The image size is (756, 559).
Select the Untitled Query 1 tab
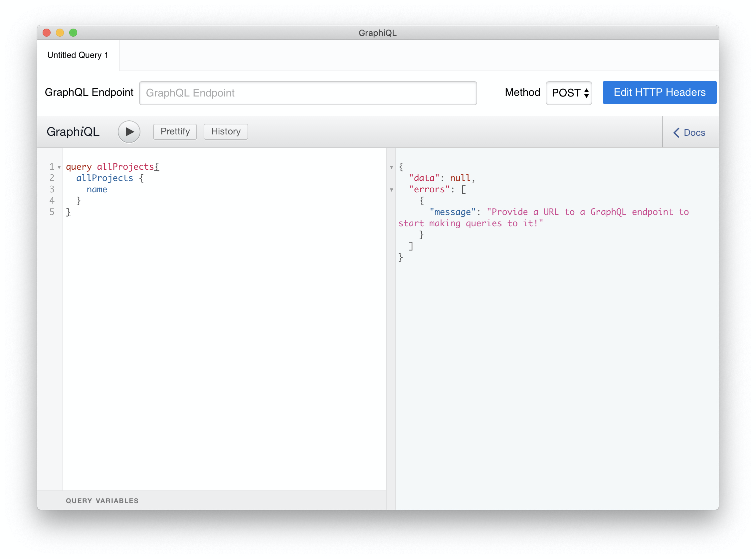(x=78, y=55)
